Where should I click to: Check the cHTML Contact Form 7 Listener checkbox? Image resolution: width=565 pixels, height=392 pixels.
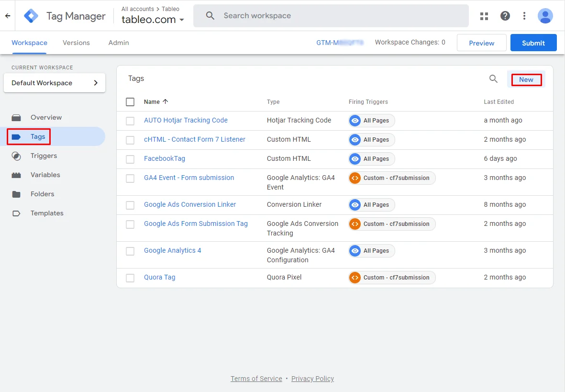coord(130,140)
